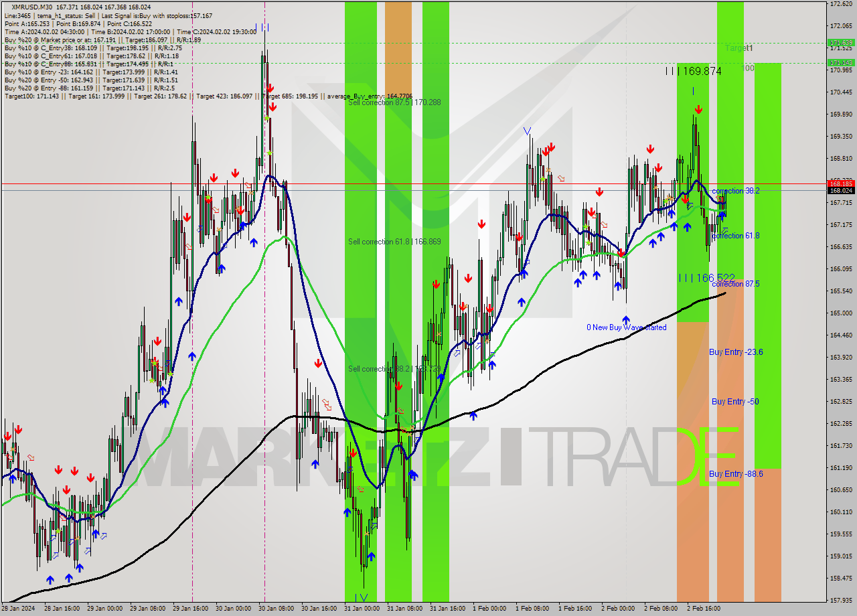Click the '2 Feb 00:00' time axis label

[x=618, y=609]
